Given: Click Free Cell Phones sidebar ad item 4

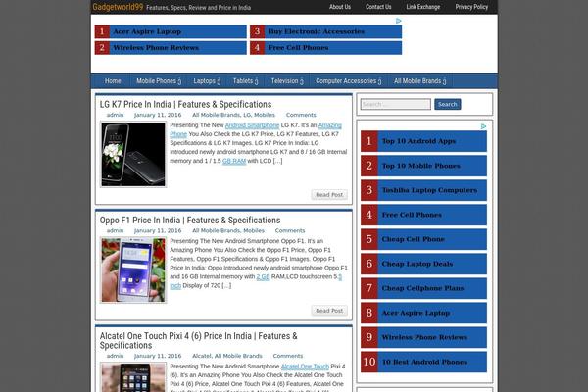Looking at the screenshot, I should coord(423,215).
